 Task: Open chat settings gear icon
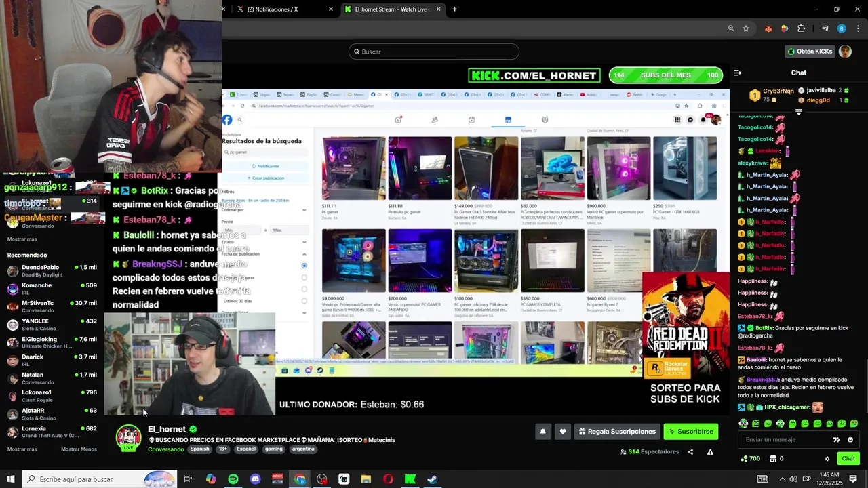click(827, 459)
